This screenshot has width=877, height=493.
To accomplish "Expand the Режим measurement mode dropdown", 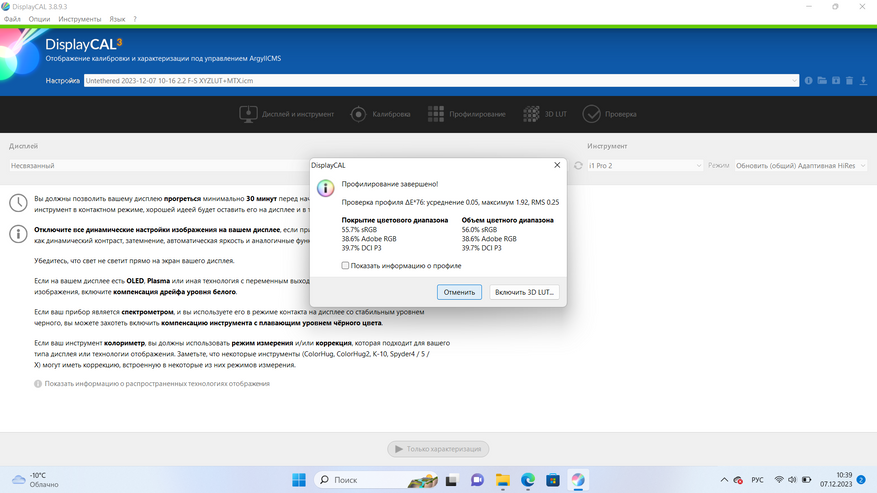I will [x=800, y=166].
